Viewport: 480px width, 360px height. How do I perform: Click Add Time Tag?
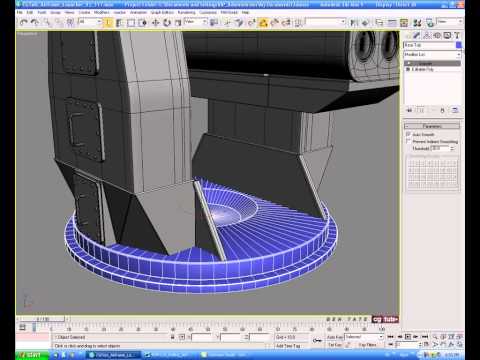coord(288,346)
